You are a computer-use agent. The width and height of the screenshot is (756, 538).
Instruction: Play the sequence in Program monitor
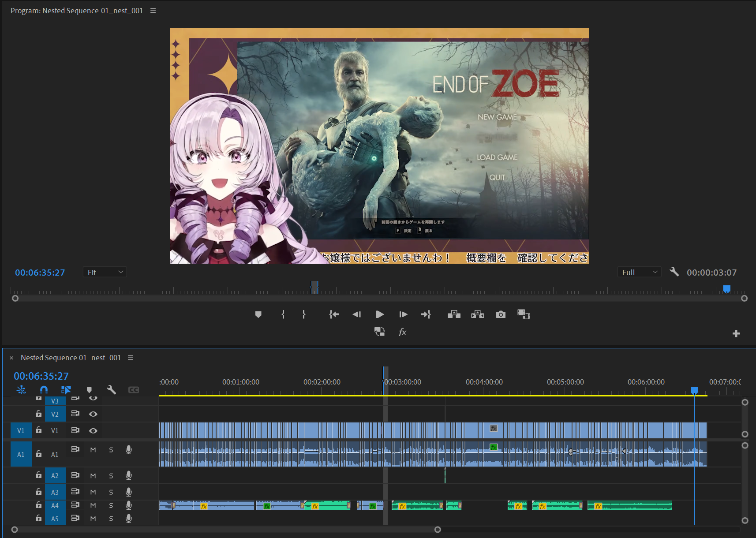point(380,314)
